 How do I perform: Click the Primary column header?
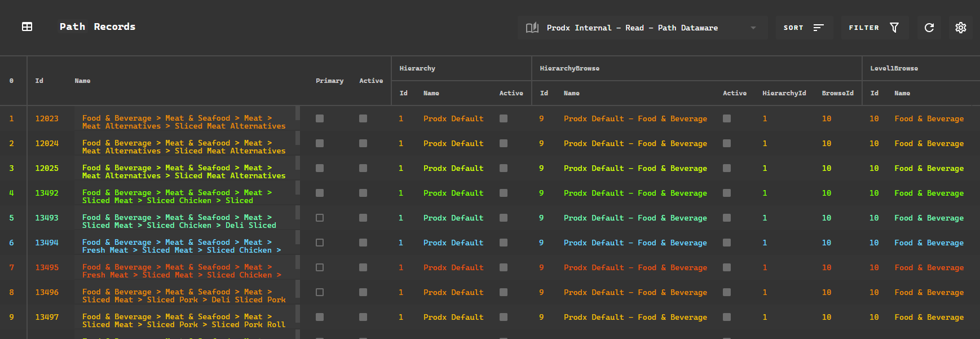pos(329,81)
